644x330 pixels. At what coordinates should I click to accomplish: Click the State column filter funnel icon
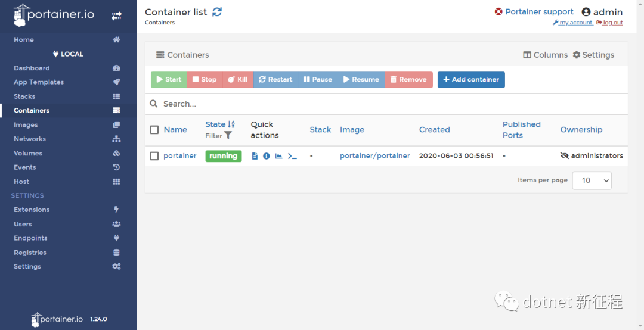[x=228, y=136]
